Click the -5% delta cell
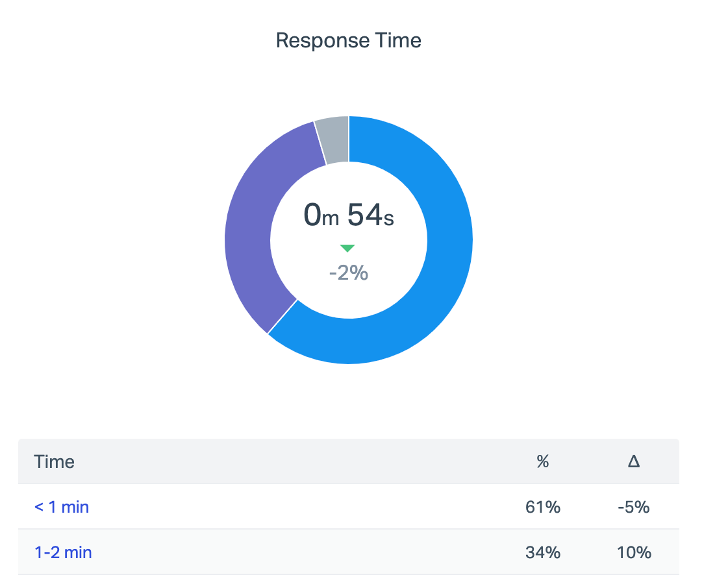Viewport: 704px width, 588px height. coord(633,507)
